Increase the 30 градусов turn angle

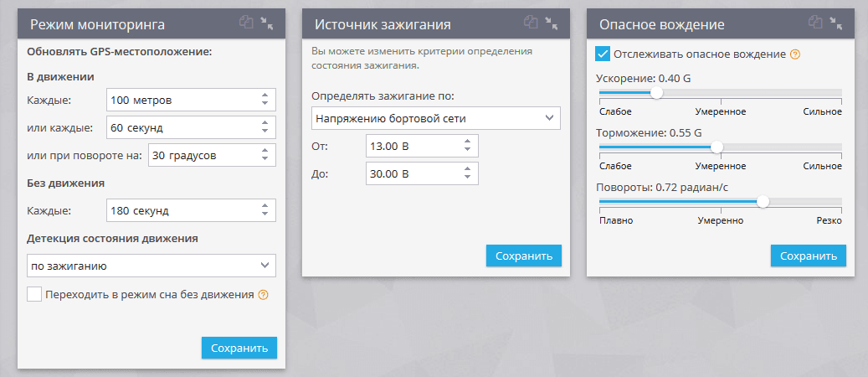tap(265, 152)
